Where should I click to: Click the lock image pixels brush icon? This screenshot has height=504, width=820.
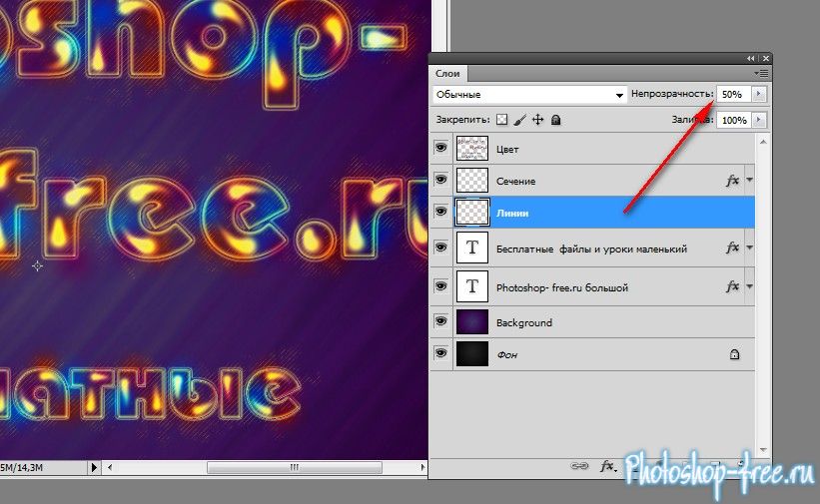click(x=519, y=120)
